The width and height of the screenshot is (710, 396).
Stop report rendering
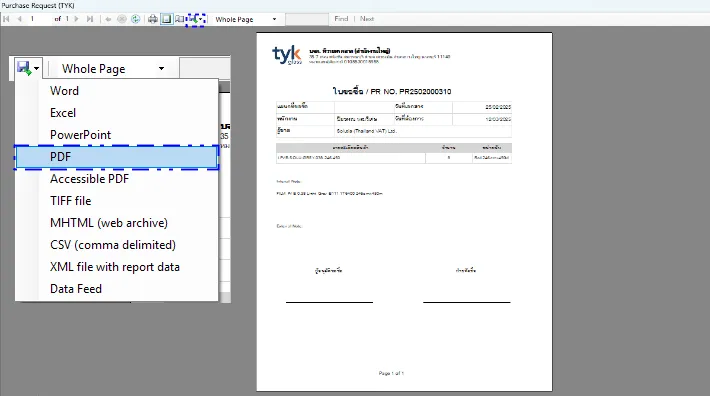(x=121, y=19)
